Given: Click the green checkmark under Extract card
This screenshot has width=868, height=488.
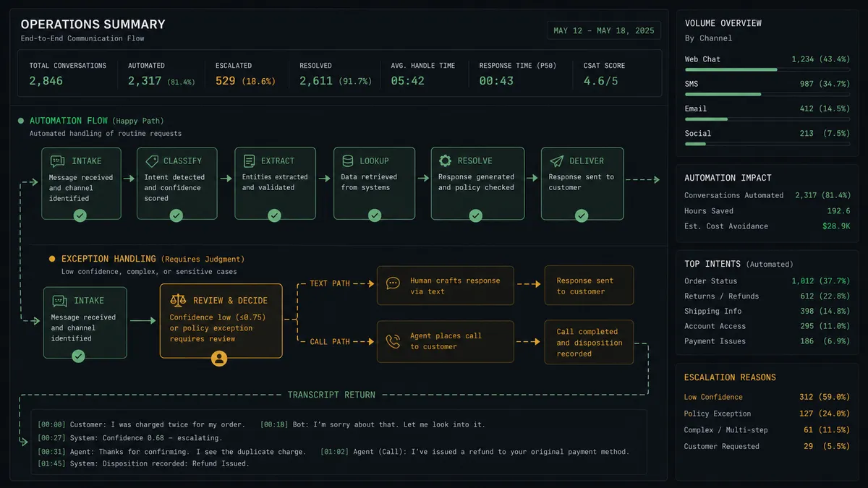Looking at the screenshot, I should tap(274, 215).
